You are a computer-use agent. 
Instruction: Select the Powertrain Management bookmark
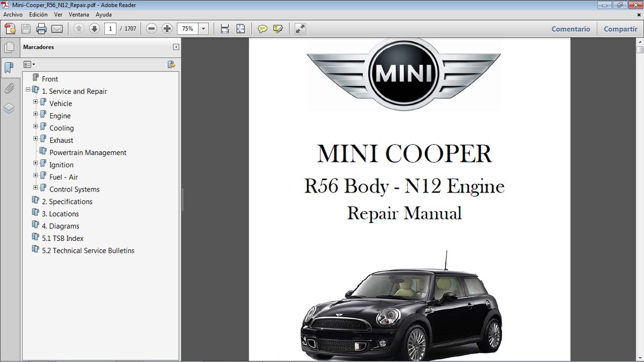click(88, 153)
